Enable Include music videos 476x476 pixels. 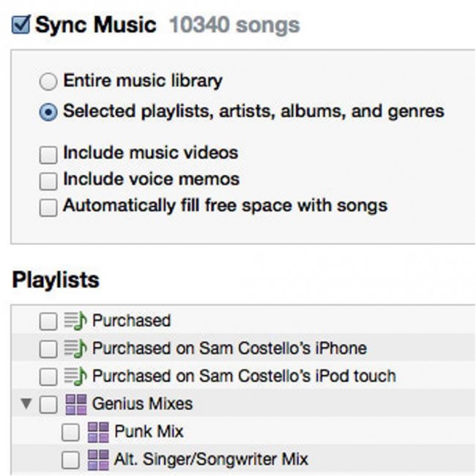(48, 154)
